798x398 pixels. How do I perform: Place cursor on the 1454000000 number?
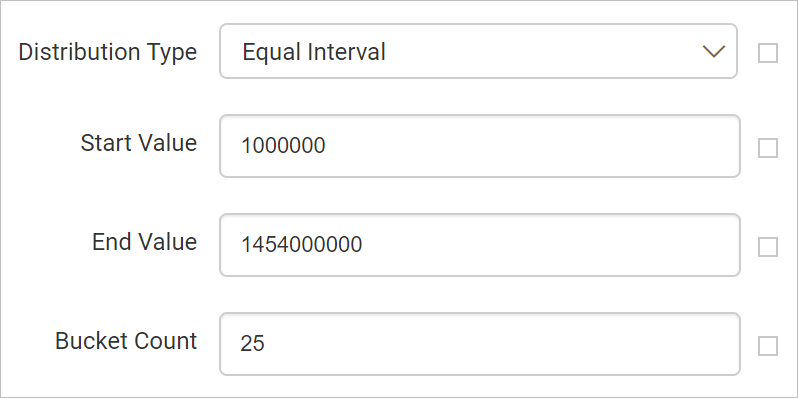tap(301, 245)
